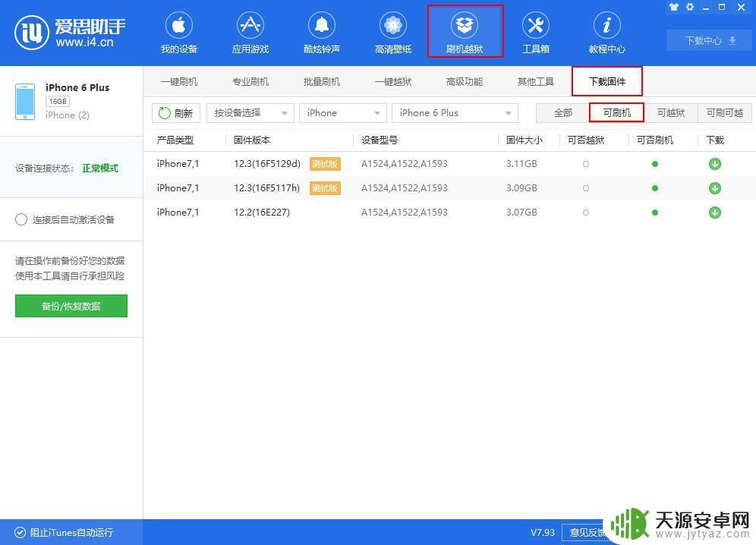Click 测试版 badge on 16F5129d row
Viewport: 756px width, 545px height.
point(325,164)
